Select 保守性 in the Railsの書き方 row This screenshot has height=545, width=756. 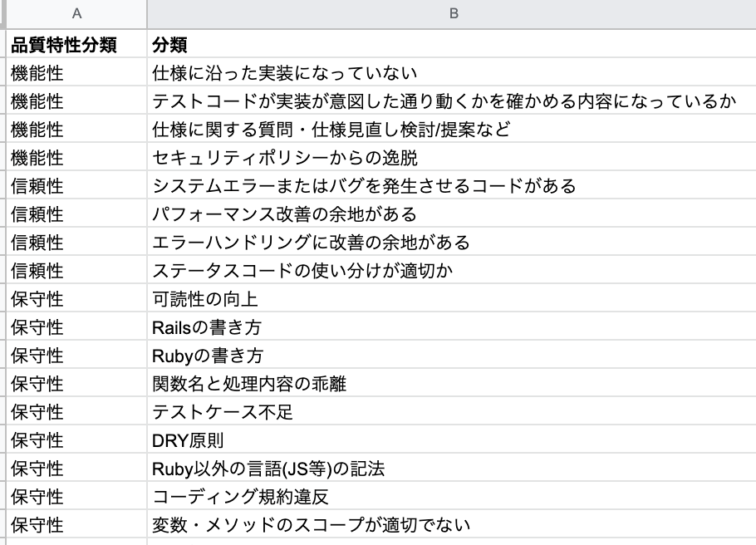point(76,327)
